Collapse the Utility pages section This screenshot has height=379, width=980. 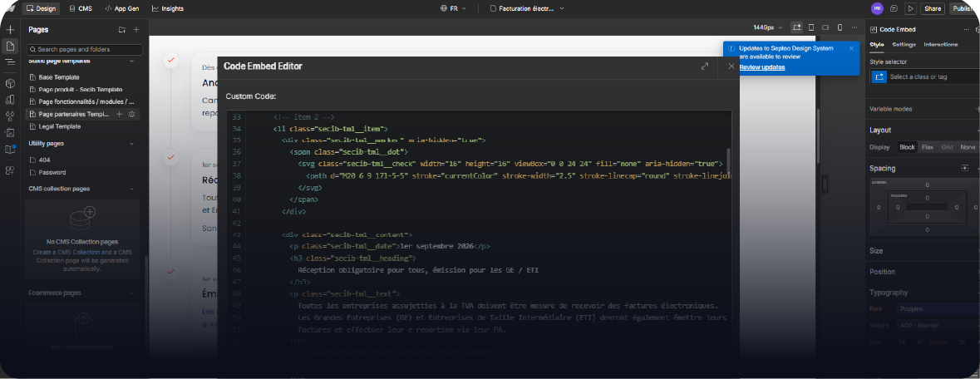132,143
